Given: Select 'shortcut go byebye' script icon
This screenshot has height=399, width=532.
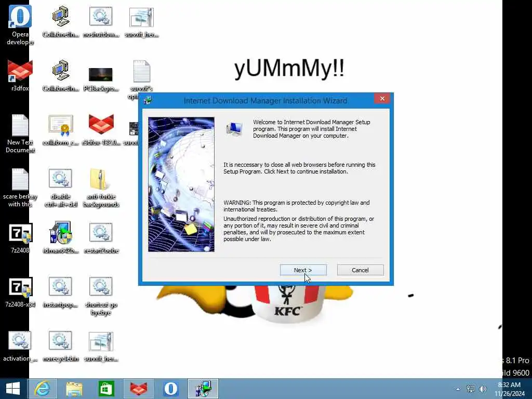Looking at the screenshot, I should [x=101, y=296].
